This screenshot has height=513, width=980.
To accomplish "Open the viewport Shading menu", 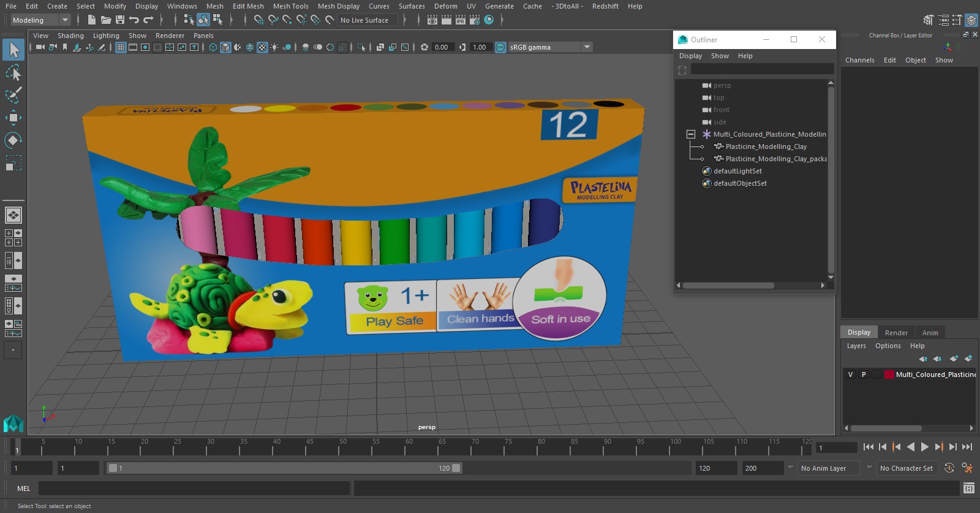I will tap(70, 36).
